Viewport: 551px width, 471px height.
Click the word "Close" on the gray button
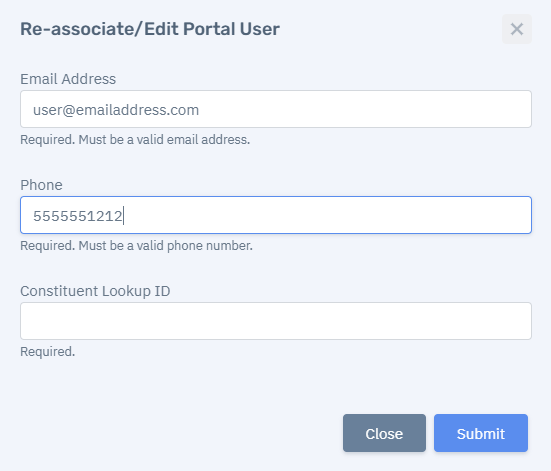coord(384,434)
